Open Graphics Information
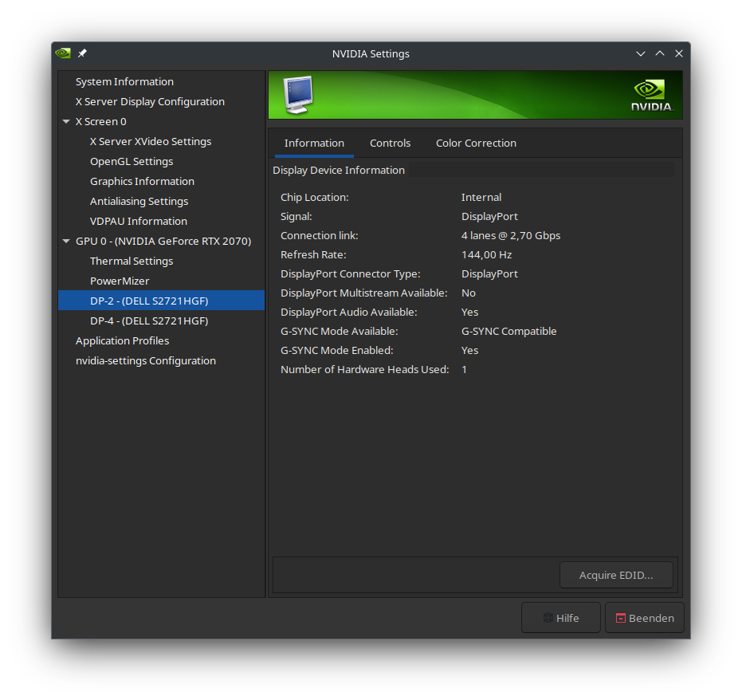742x700 pixels. (142, 181)
